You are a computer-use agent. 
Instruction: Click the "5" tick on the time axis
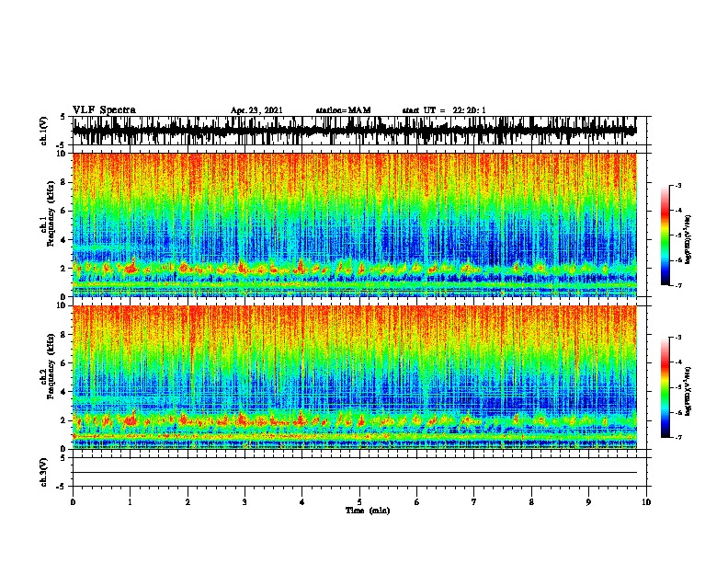pyautogui.click(x=359, y=502)
